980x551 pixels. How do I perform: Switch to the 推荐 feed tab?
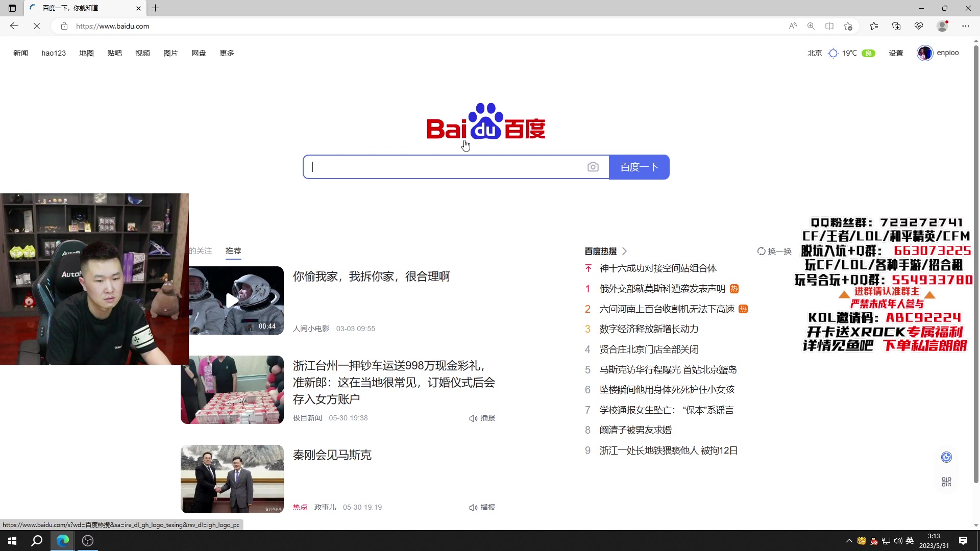[233, 251]
